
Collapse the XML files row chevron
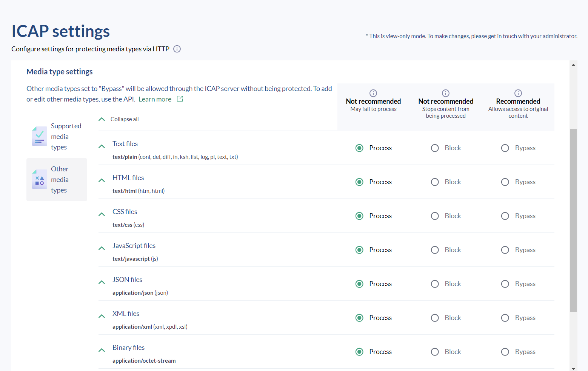coord(102,316)
